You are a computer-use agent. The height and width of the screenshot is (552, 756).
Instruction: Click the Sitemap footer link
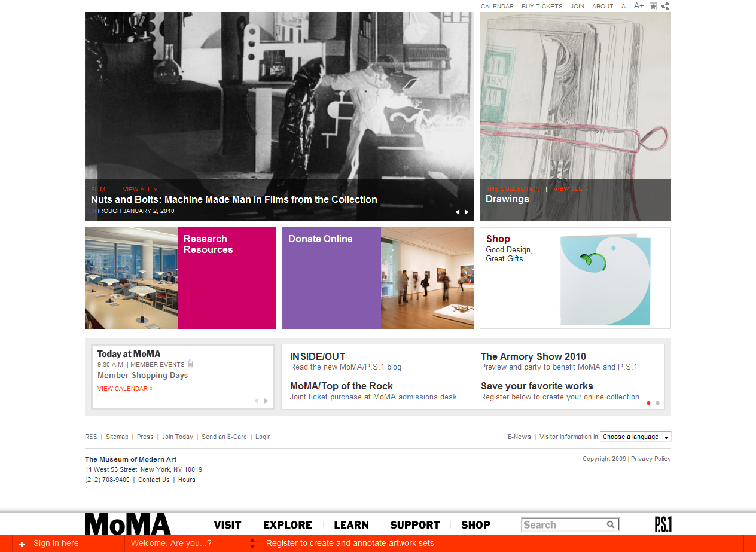coord(117,437)
